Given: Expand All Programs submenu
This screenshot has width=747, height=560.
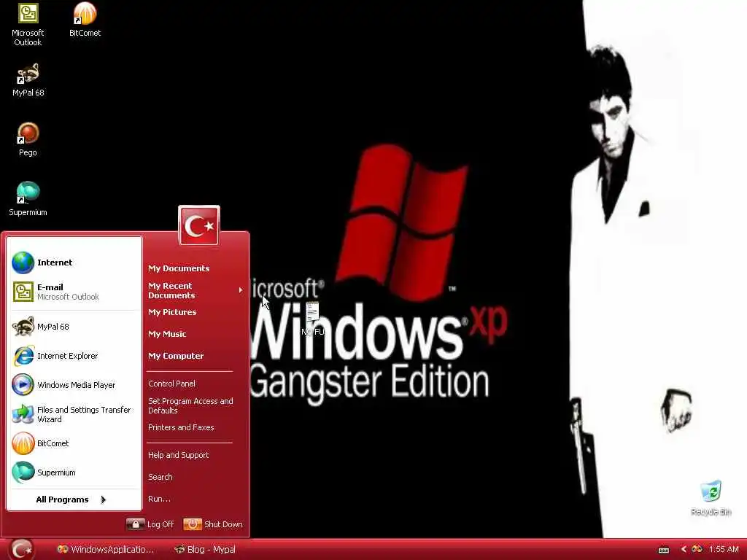Looking at the screenshot, I should 71,499.
